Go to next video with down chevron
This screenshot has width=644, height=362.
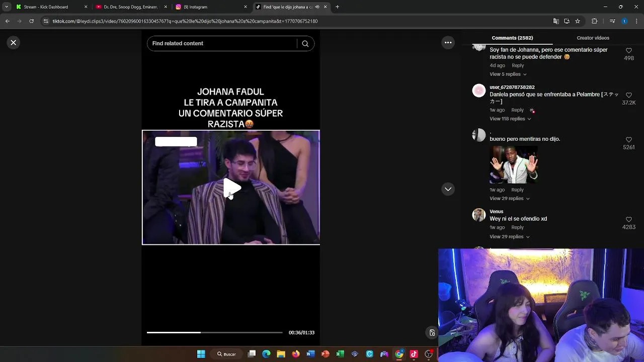click(448, 189)
